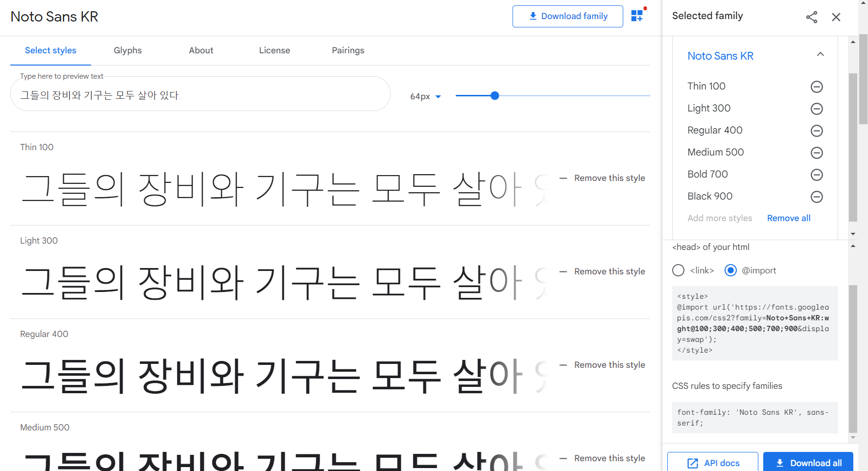Close the Selected family panel

click(836, 17)
